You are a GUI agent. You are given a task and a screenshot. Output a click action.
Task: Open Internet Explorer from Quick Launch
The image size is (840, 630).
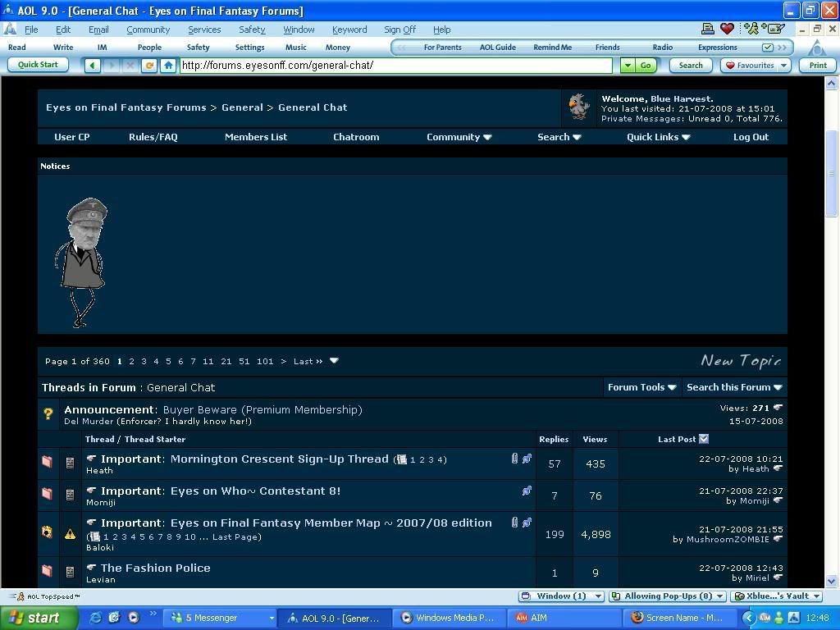(96, 618)
